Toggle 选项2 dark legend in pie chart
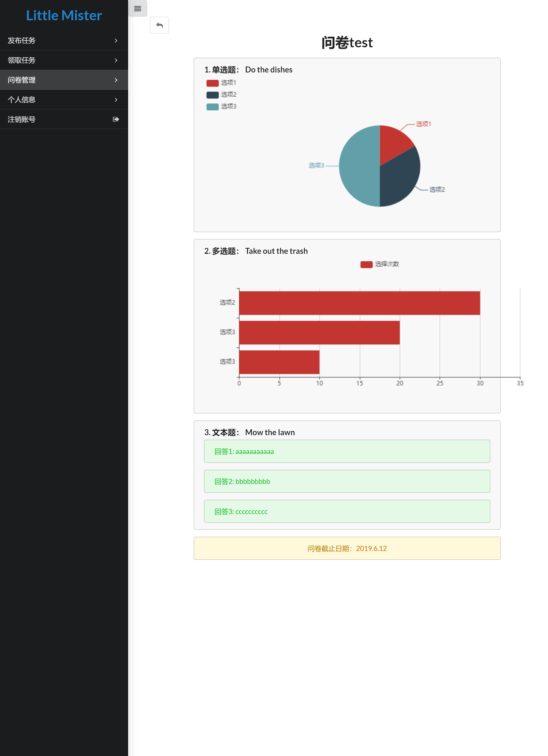The width and height of the screenshot is (548, 756). tap(212, 95)
